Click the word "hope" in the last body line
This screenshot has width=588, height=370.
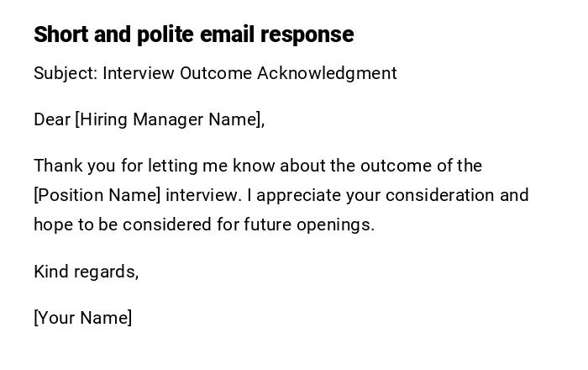click(52, 225)
